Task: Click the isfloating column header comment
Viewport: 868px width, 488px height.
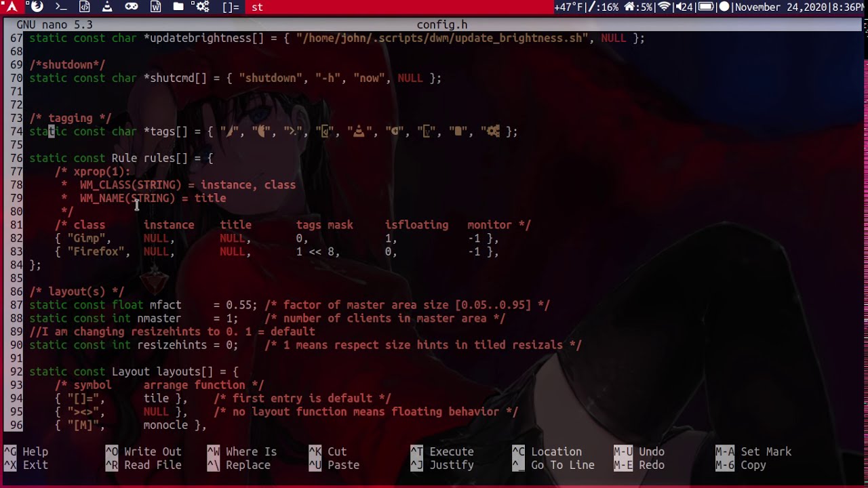Action: (x=417, y=225)
